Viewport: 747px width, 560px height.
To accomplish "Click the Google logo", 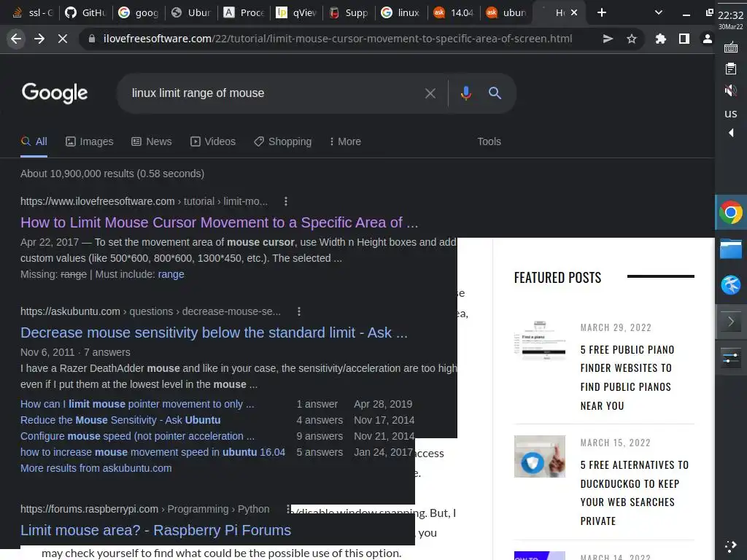I will tap(55, 93).
